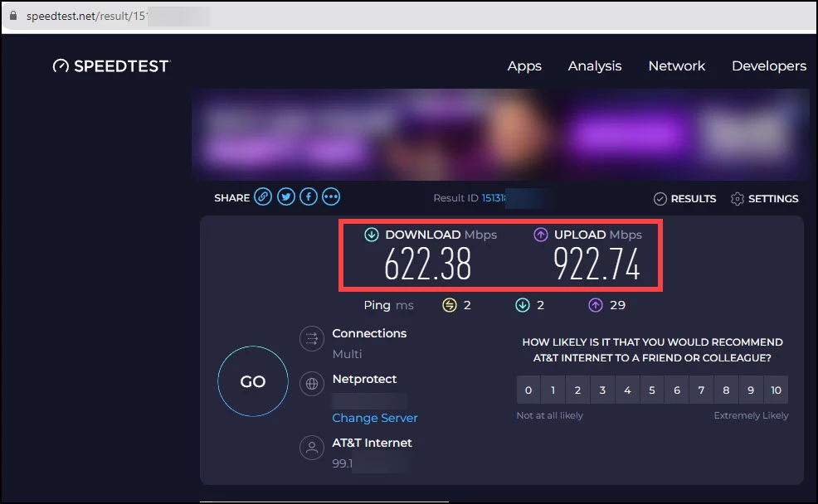This screenshot has width=818, height=504.
Task: Open Developers in the top navigation
Action: (x=769, y=66)
